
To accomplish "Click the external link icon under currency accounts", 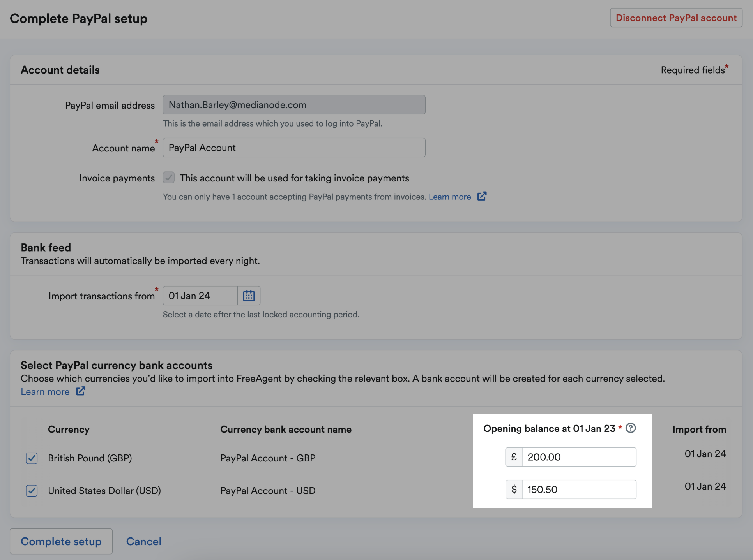I will point(81,391).
